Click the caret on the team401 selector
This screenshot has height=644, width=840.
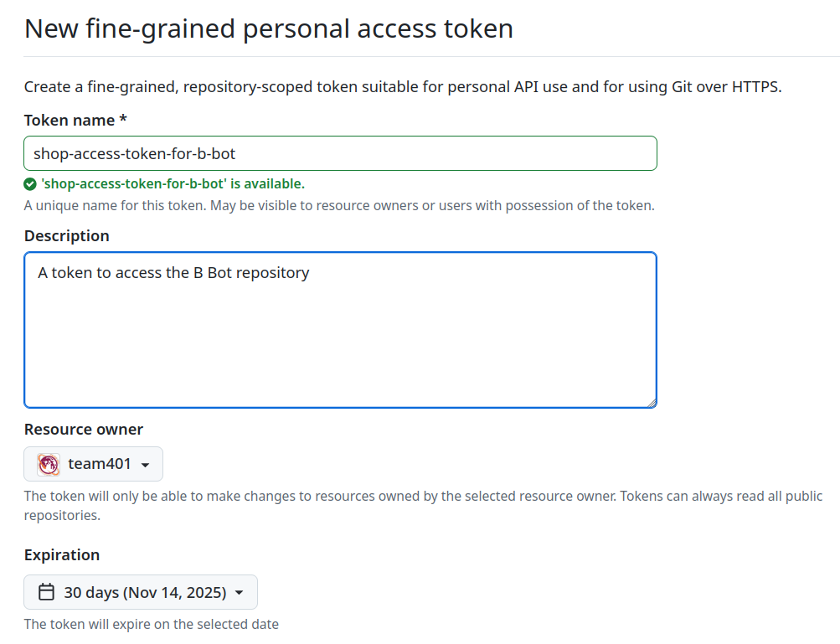146,463
